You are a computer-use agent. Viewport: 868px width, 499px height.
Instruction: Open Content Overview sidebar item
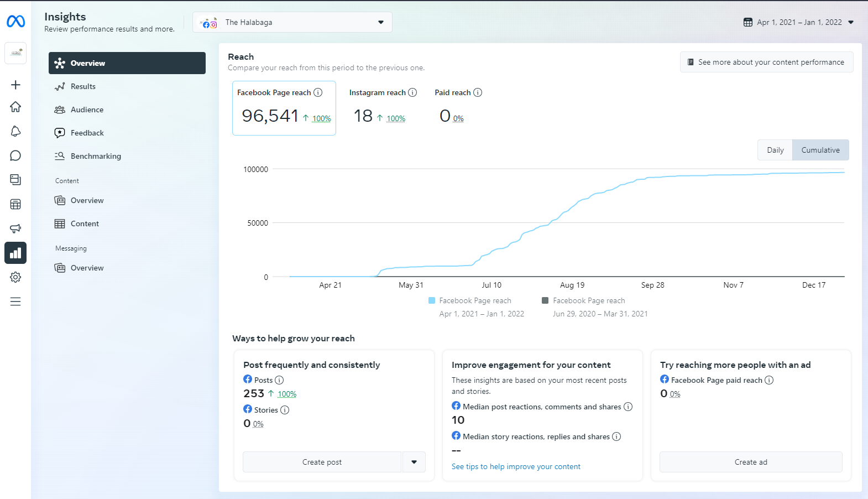pyautogui.click(x=127, y=200)
